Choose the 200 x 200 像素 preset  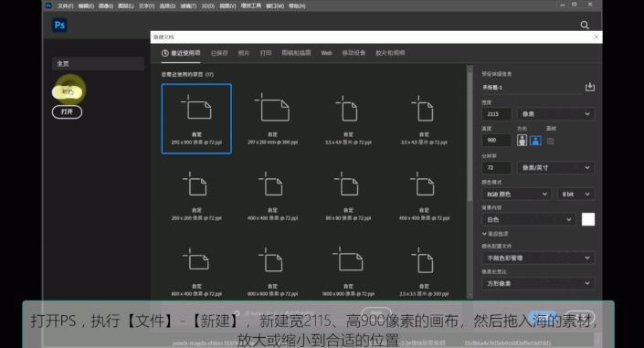click(x=196, y=195)
